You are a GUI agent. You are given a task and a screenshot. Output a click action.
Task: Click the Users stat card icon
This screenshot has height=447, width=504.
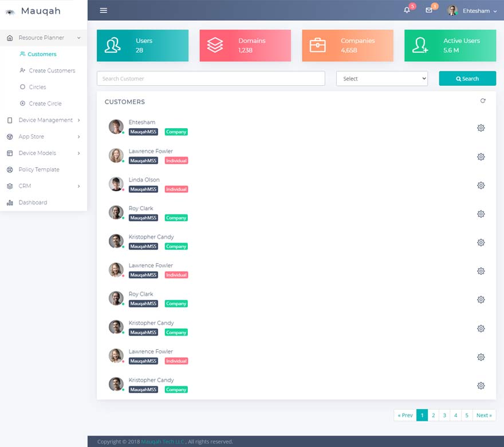coord(112,46)
